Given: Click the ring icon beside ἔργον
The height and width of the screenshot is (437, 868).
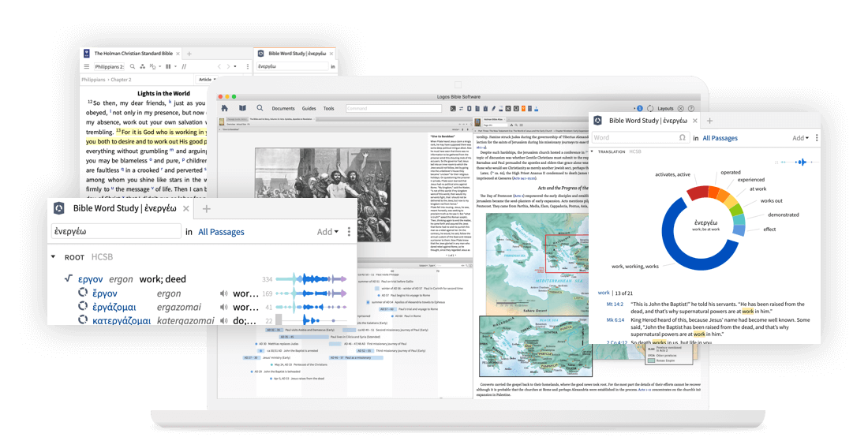Looking at the screenshot, I should [83, 292].
